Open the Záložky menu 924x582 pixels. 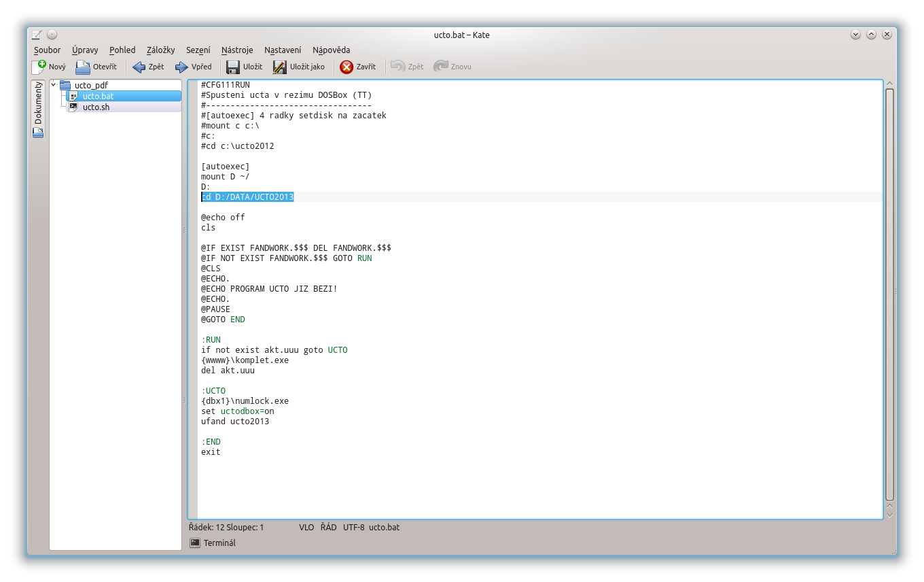pos(161,50)
